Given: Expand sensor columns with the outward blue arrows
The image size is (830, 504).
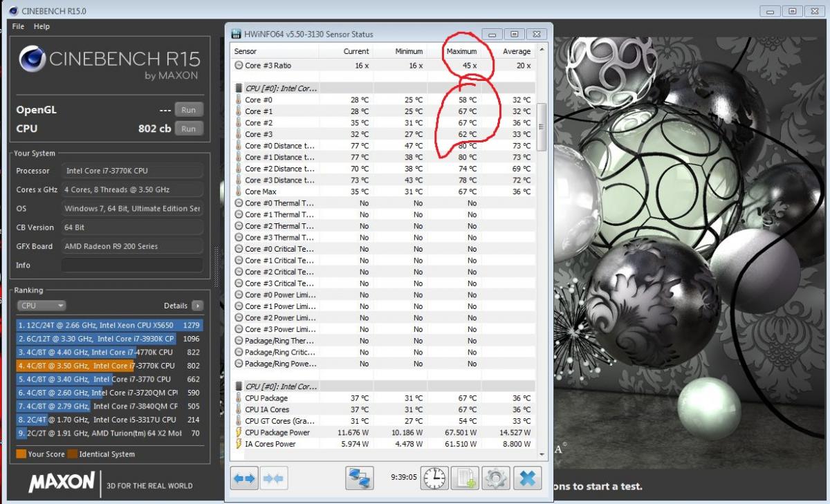Looking at the screenshot, I should [x=244, y=478].
